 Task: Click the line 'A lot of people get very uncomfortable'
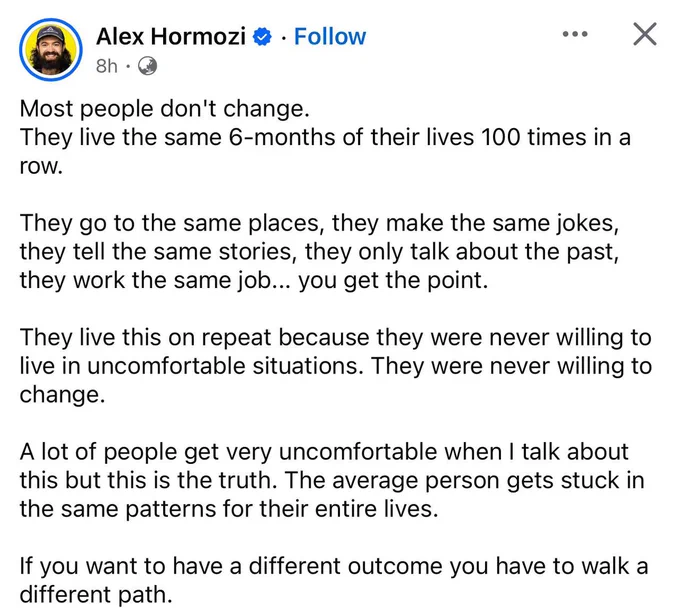tap(324, 452)
